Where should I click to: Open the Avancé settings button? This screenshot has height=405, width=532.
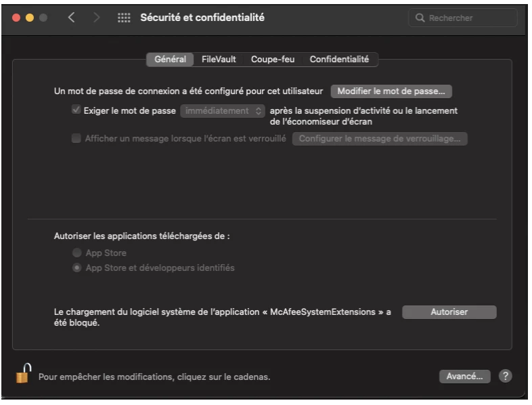464,376
